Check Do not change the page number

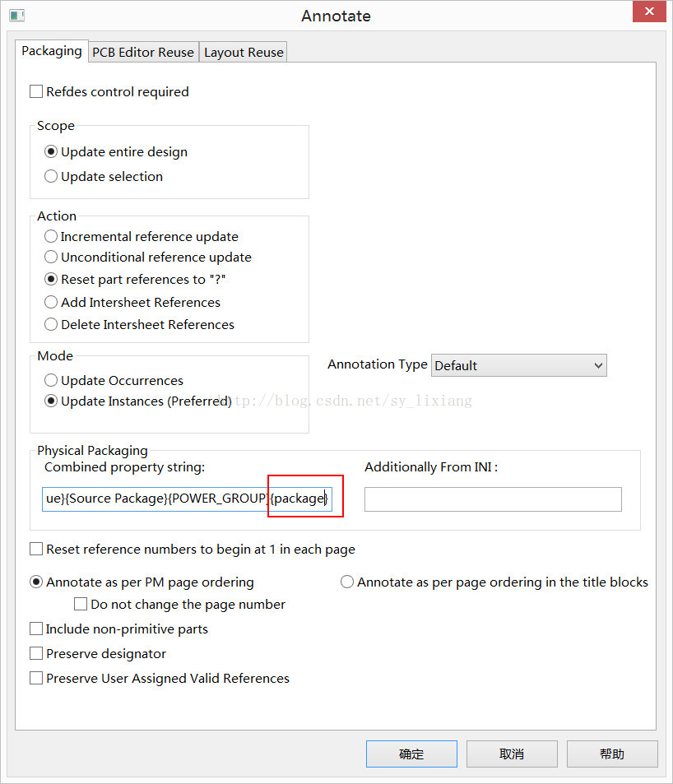pos(81,604)
